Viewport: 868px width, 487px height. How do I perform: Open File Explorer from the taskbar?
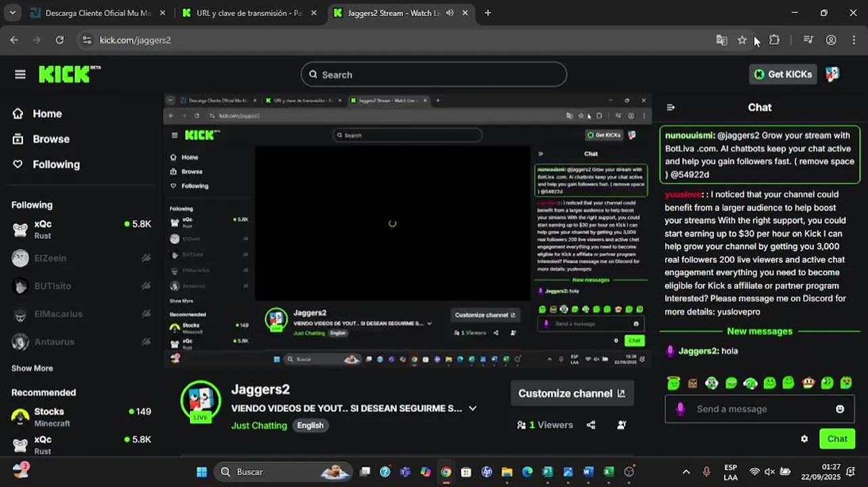coord(507,471)
